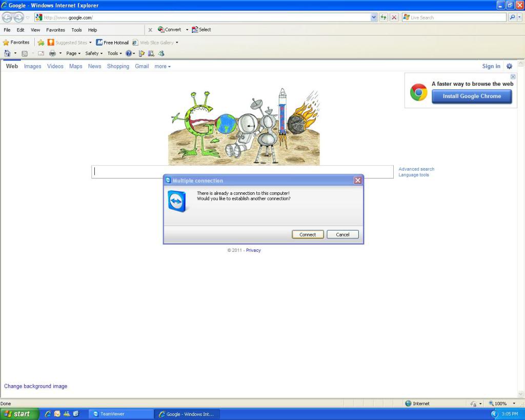Screen dimensions: 525x420
Task: Open the Page dropdown menu
Action: 73,53
